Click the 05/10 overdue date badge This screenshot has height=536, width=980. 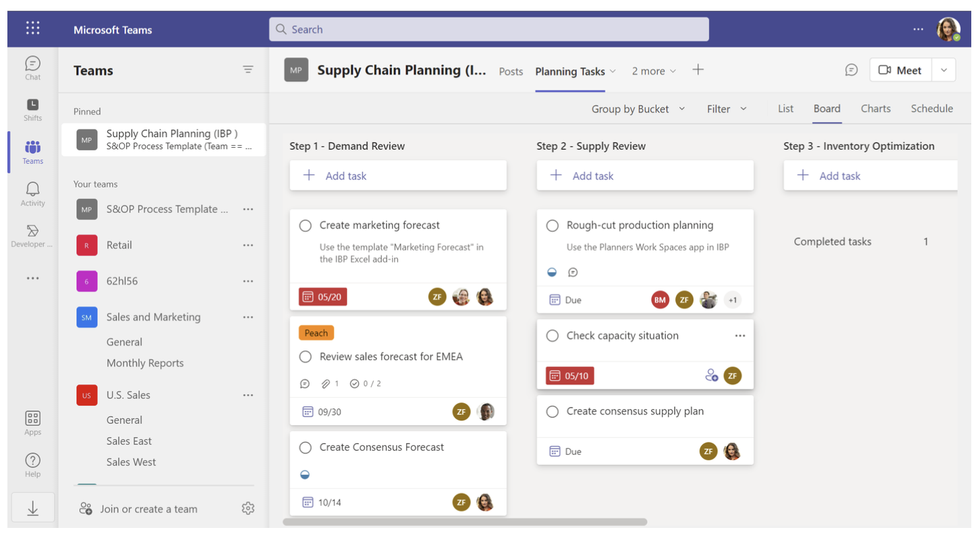coord(570,375)
